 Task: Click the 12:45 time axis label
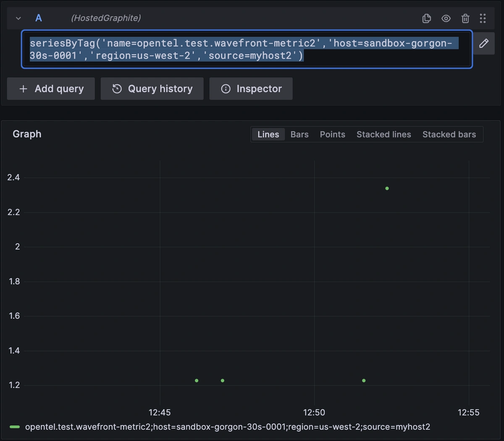click(x=160, y=412)
